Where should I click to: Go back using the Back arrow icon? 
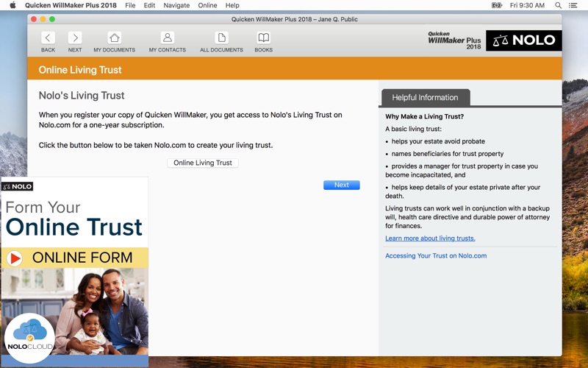tap(48, 38)
